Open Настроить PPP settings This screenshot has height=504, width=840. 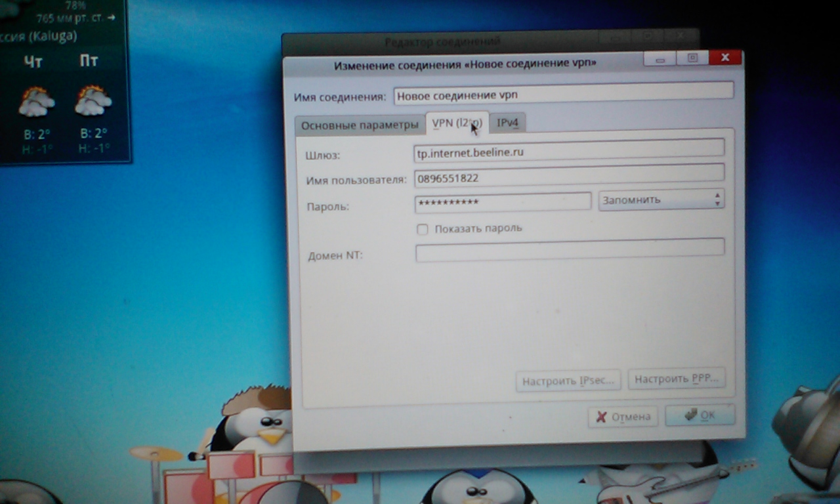pyautogui.click(x=677, y=379)
